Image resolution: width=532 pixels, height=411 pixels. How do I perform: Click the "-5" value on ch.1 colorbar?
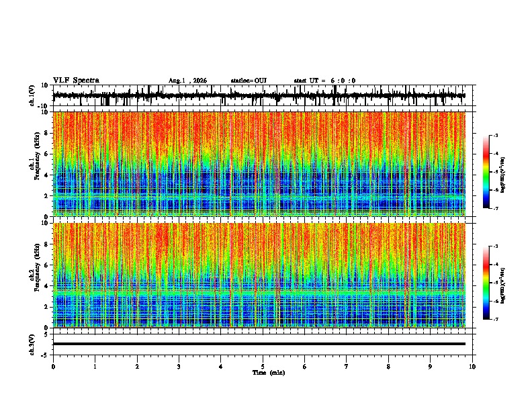pyautogui.click(x=495, y=172)
